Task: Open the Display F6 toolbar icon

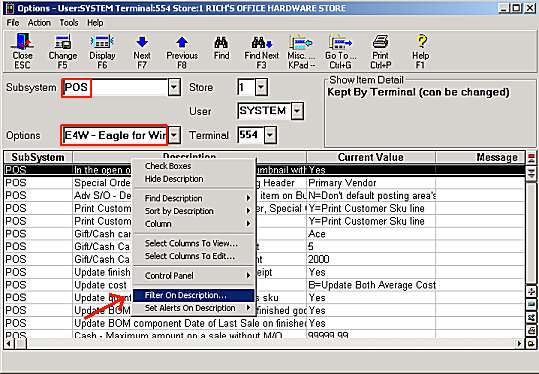Action: 102,51
